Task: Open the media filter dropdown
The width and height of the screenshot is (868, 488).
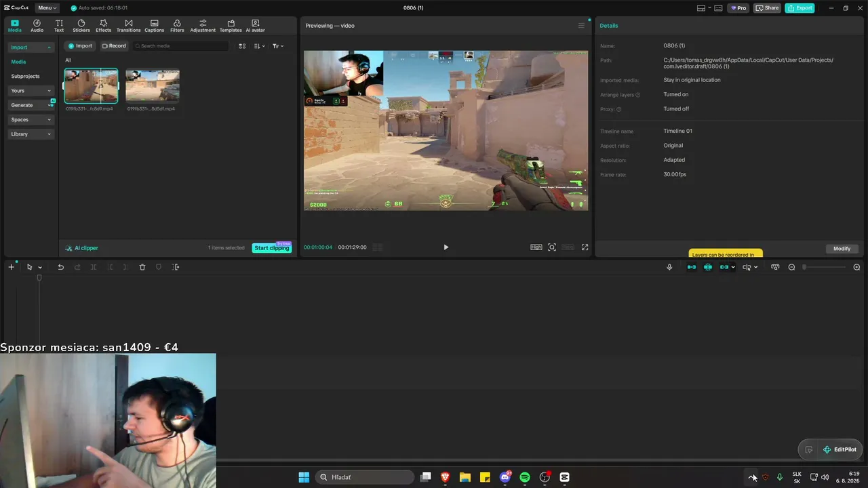Action: point(278,46)
